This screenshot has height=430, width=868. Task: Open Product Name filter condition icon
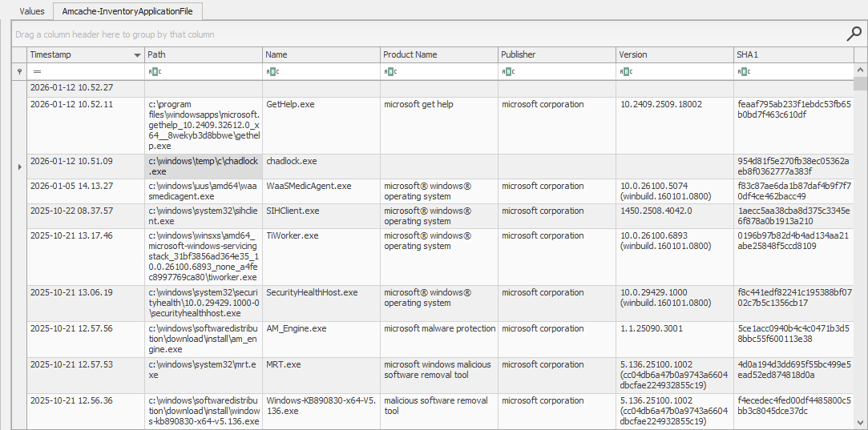390,71
